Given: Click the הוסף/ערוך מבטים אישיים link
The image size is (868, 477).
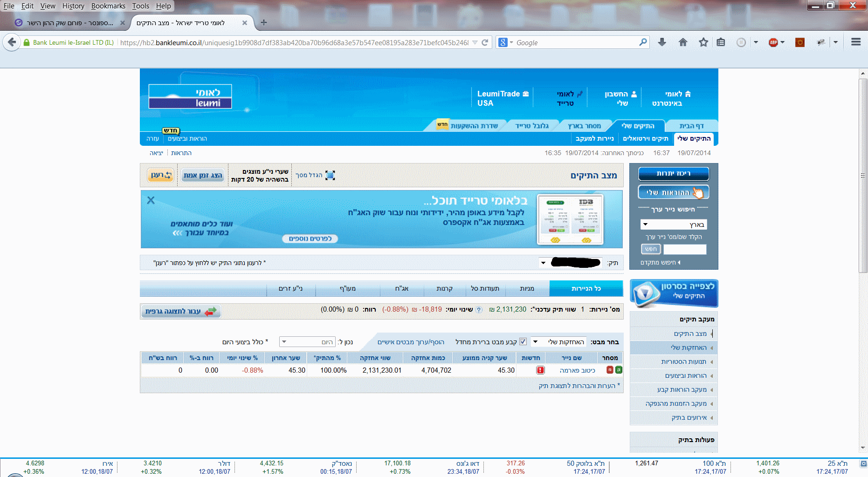Looking at the screenshot, I should tap(411, 342).
